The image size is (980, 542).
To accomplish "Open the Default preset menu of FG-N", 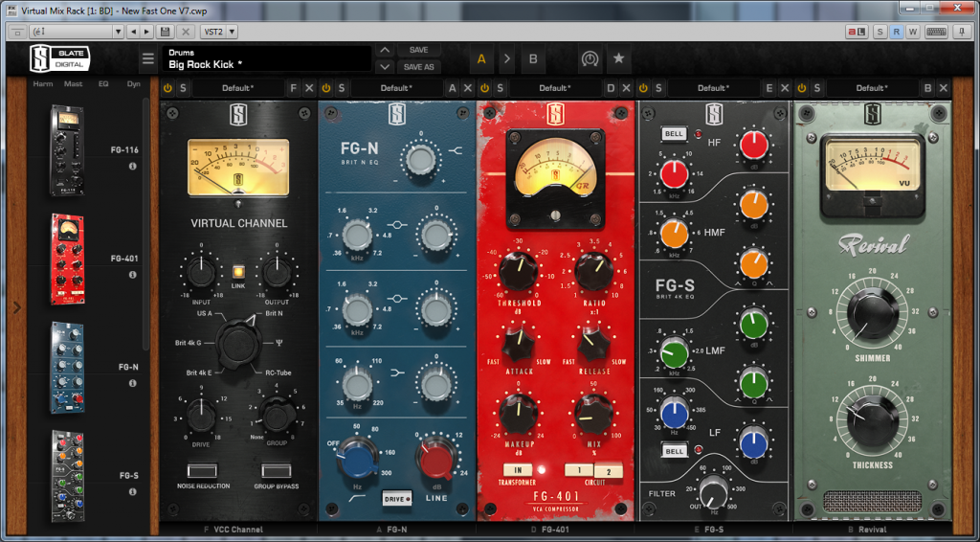I will pyautogui.click(x=396, y=88).
